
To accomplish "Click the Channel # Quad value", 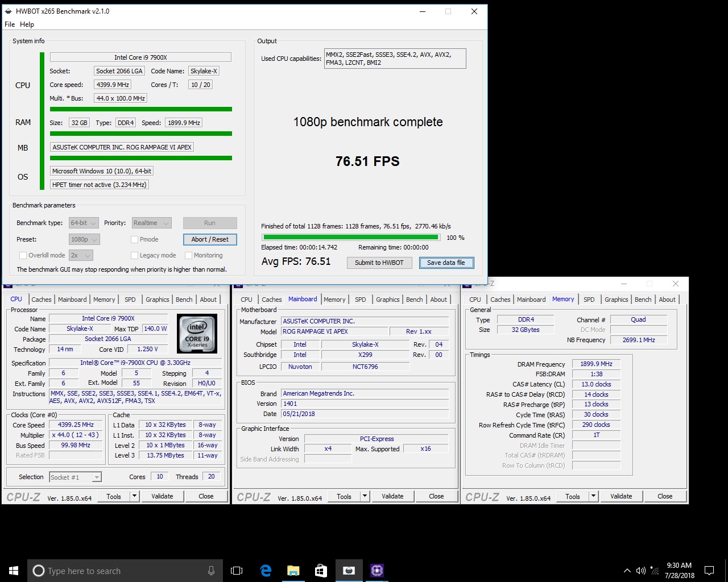I will coord(638,319).
